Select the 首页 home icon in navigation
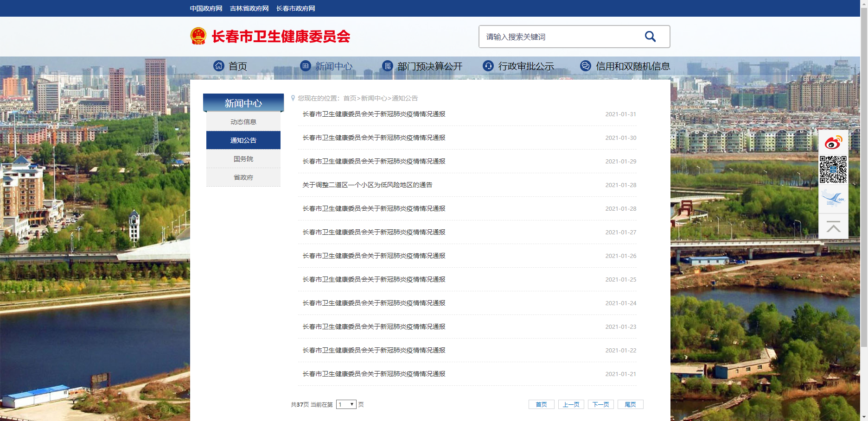 [219, 66]
